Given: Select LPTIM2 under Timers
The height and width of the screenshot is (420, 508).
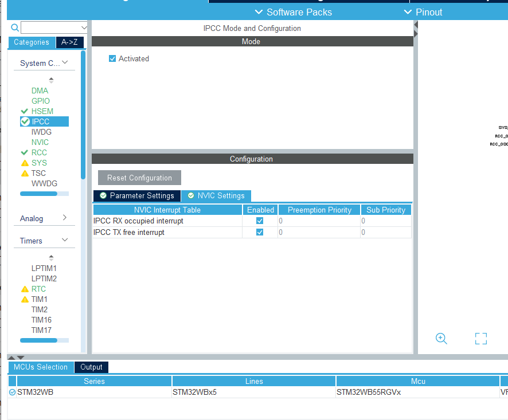Looking at the screenshot, I should point(44,279).
